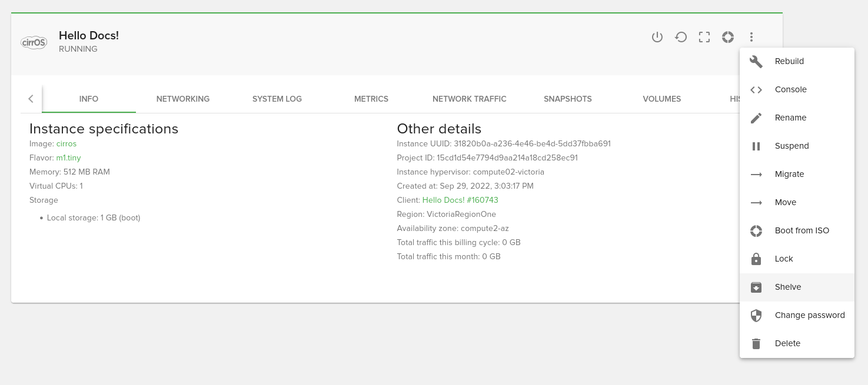Open the Hello Docs! #160743 client link
This screenshot has width=868, height=385.
tap(460, 200)
